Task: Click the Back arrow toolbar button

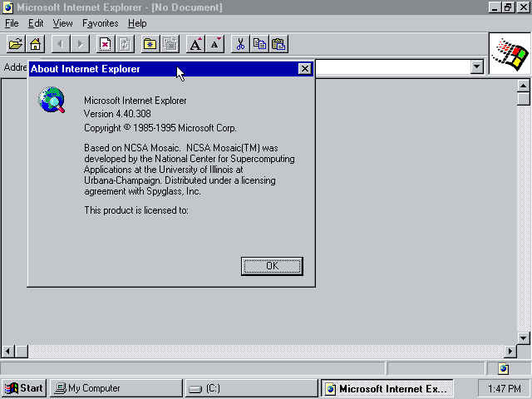Action: coord(61,44)
